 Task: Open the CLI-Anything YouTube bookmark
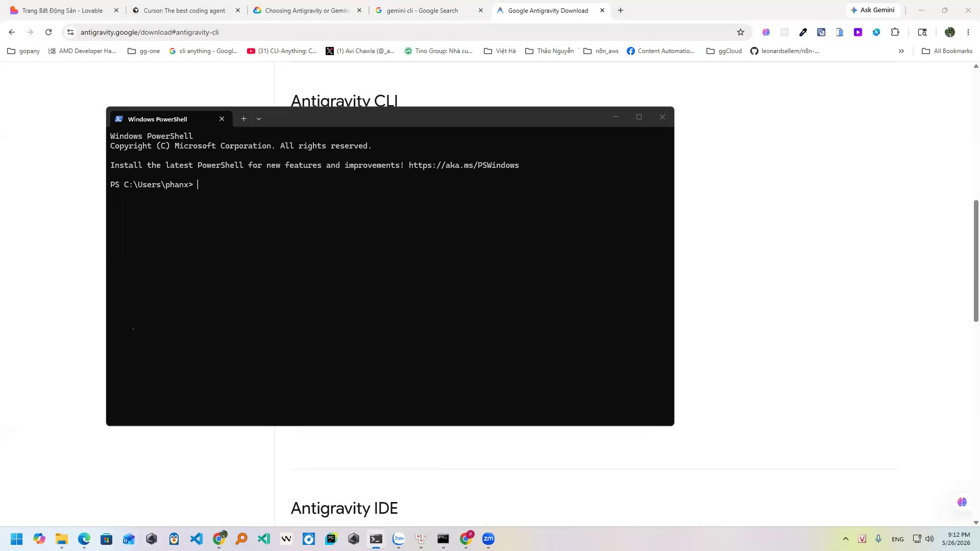[x=282, y=51]
